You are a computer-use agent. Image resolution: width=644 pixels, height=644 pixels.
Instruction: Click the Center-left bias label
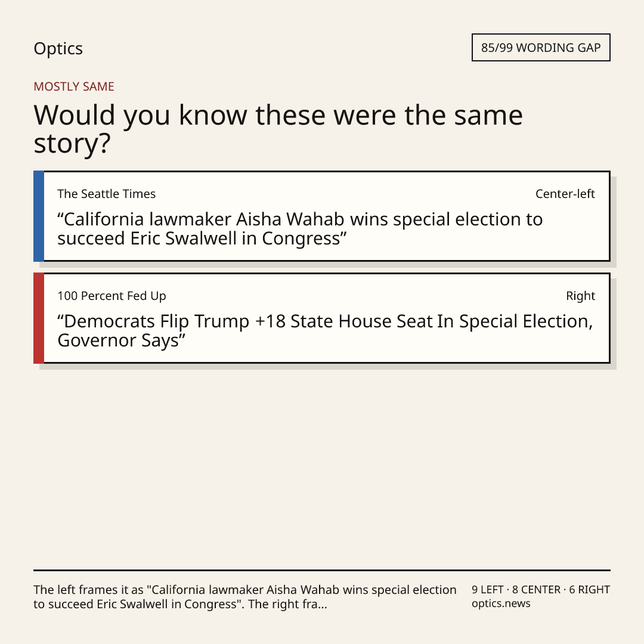pos(565,194)
